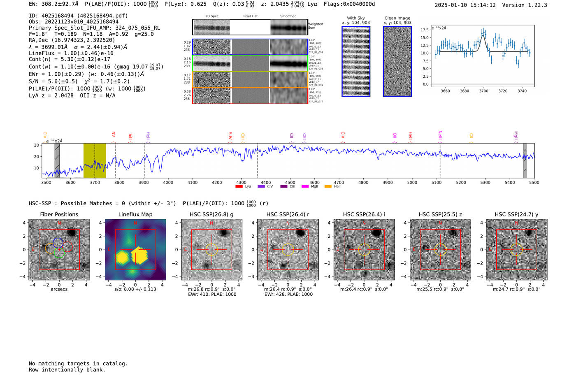Select the Lineflux Map panel
This screenshot has width=576, height=392.
[135, 250]
